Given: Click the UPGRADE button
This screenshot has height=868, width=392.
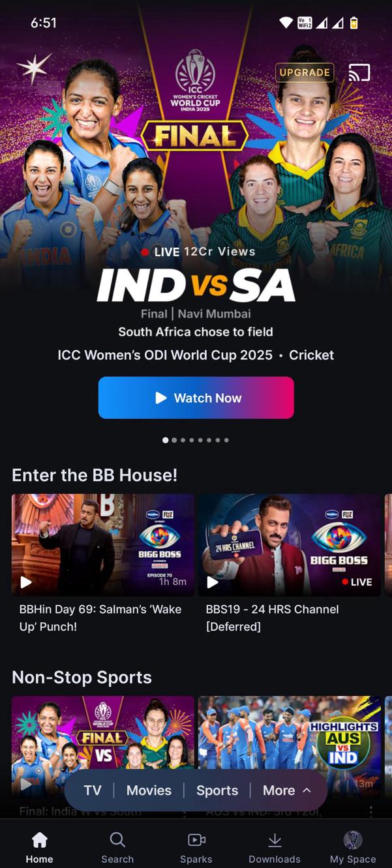Looking at the screenshot, I should pyautogui.click(x=305, y=72).
